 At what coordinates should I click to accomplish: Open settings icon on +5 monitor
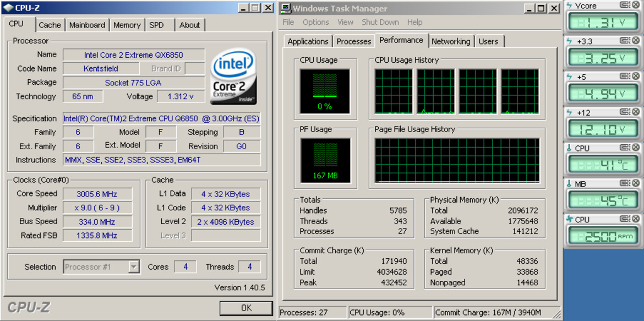tap(624, 77)
